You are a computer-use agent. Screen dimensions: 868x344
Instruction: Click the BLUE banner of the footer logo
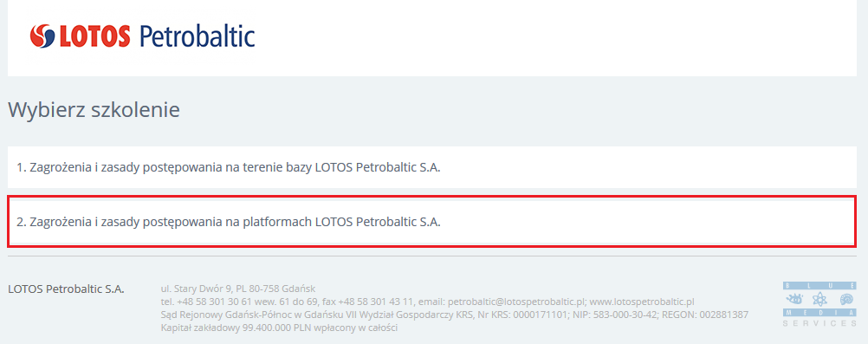point(819,285)
